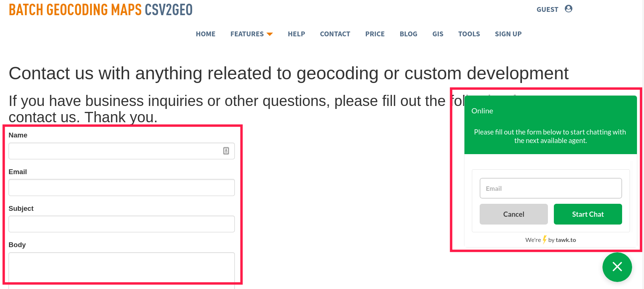The height and width of the screenshot is (289, 644).
Task: Expand the Features dropdown arrow
Action: (270, 34)
